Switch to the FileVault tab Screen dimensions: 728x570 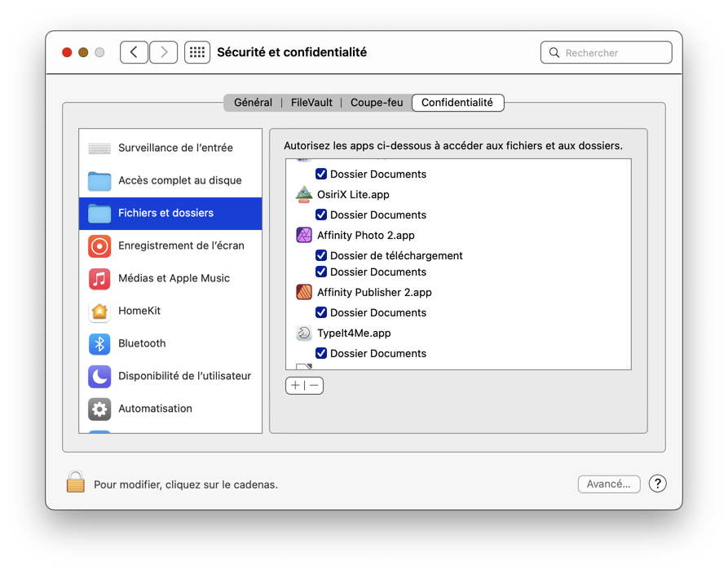coord(311,103)
